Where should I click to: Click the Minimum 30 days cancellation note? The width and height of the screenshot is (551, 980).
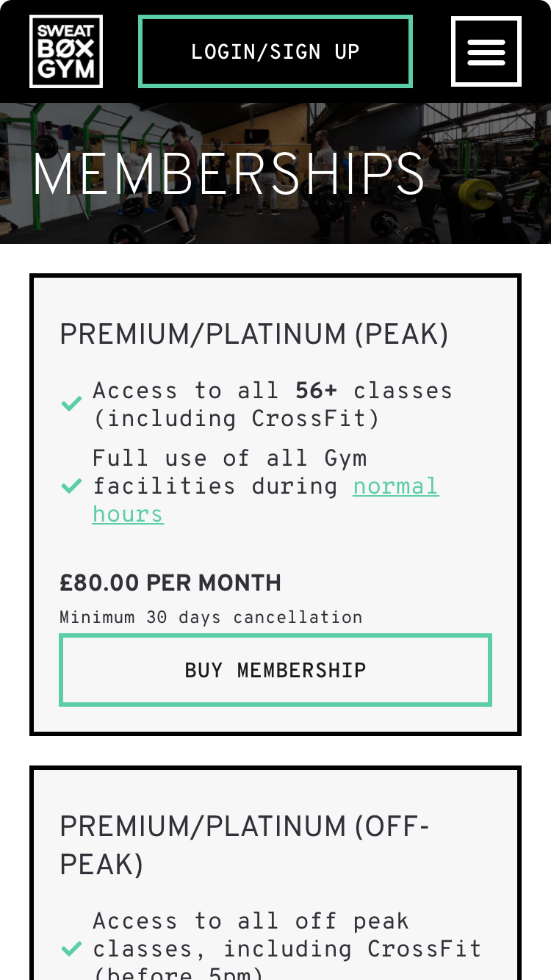coord(211,617)
